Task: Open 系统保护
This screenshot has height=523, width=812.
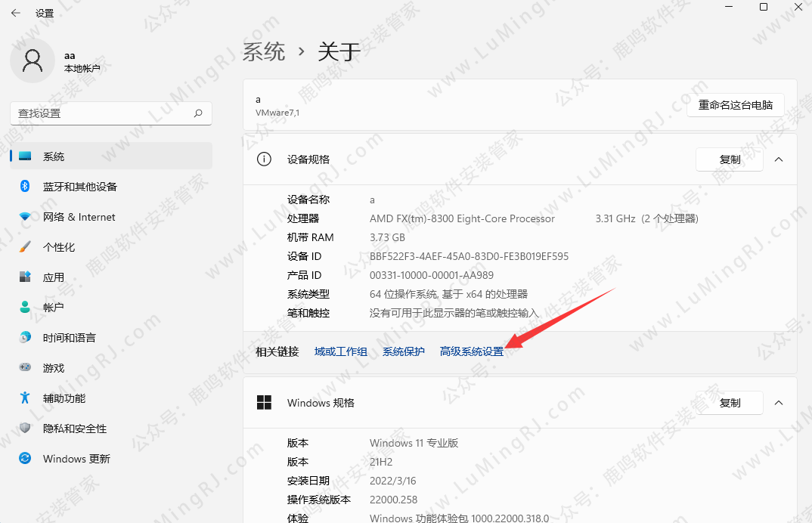Action: pos(404,351)
